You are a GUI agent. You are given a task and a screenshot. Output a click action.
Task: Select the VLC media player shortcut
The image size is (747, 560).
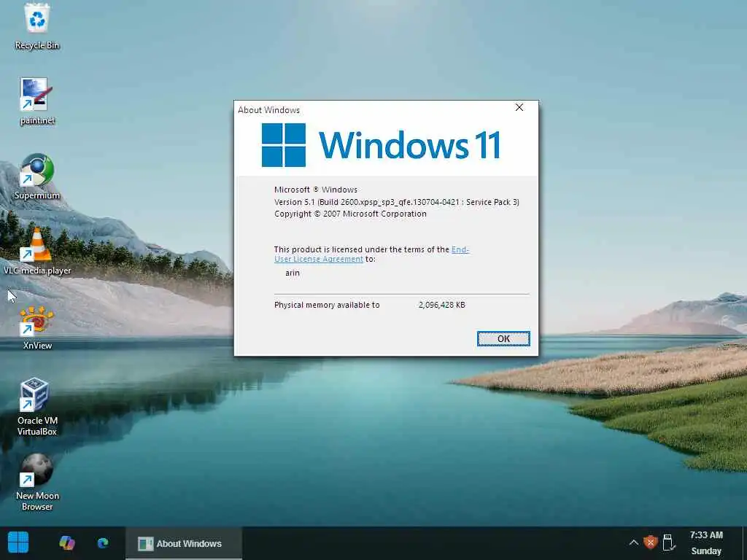[x=37, y=252]
